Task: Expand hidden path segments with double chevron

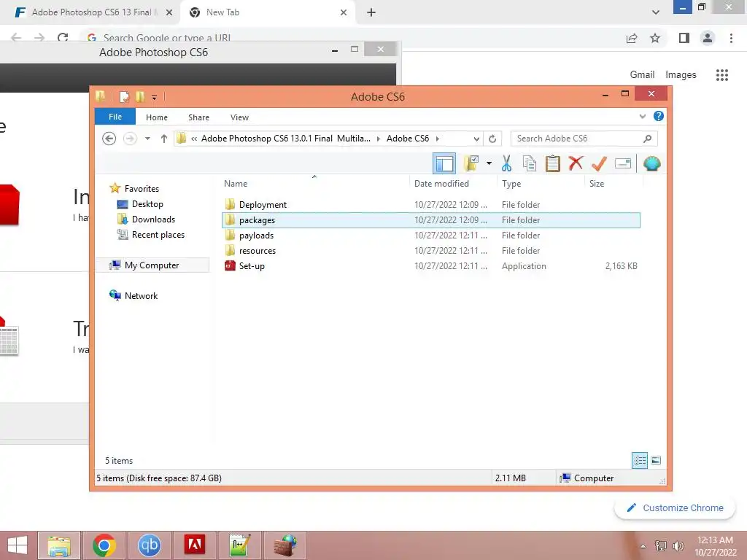Action: (x=194, y=139)
